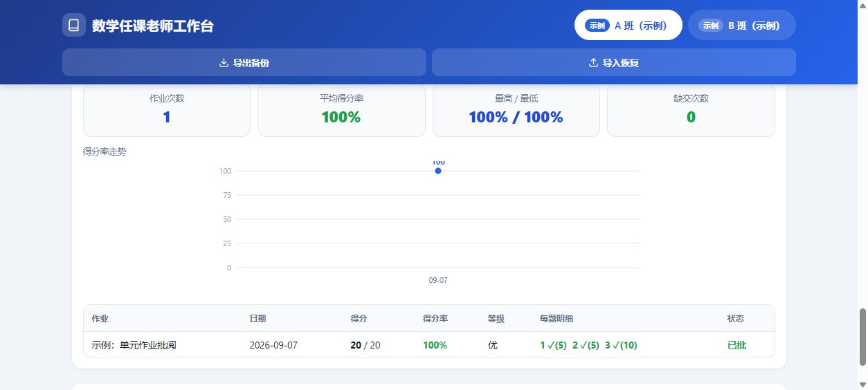
Task: Switch to B 班（示例） tab
Action: click(x=742, y=26)
